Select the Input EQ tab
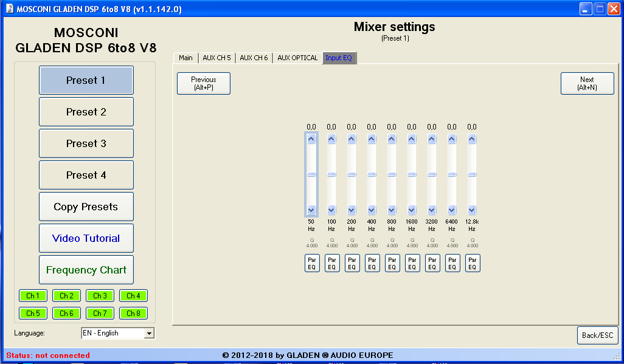Screen dimensions: 624x364 [x=339, y=58]
